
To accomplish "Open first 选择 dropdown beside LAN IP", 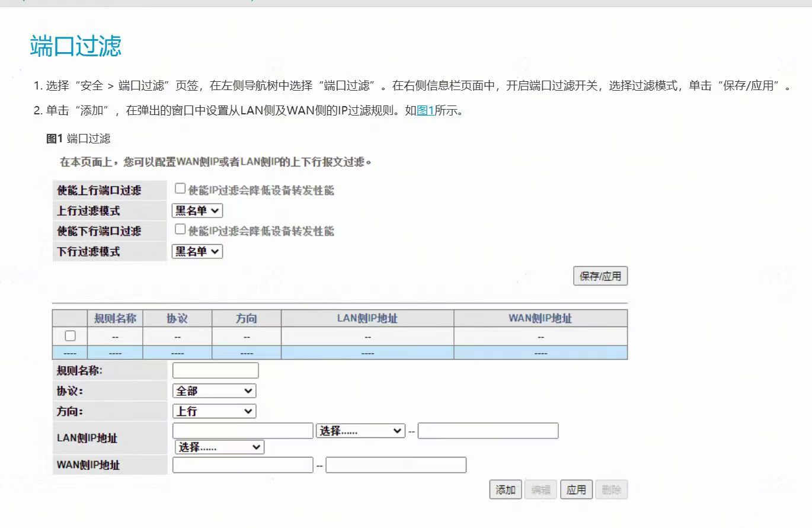I will pyautogui.click(x=360, y=431).
